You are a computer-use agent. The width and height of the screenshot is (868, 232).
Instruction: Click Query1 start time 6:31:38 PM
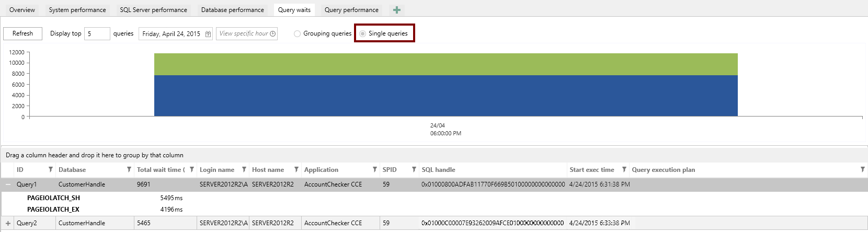pos(600,184)
